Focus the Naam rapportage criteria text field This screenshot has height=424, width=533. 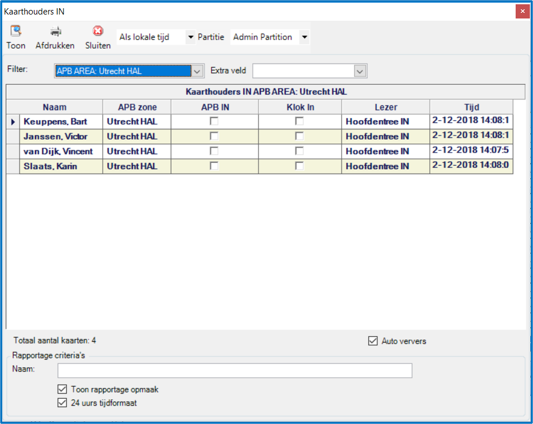pyautogui.click(x=235, y=370)
